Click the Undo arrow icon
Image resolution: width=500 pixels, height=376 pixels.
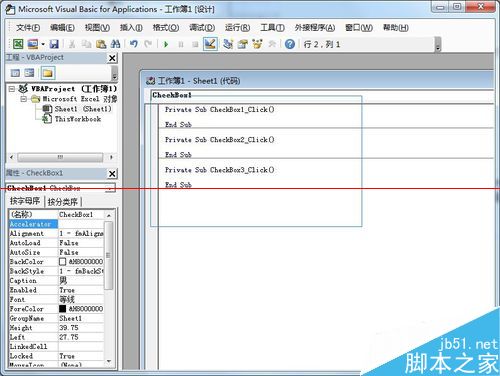pyautogui.click(x=134, y=44)
